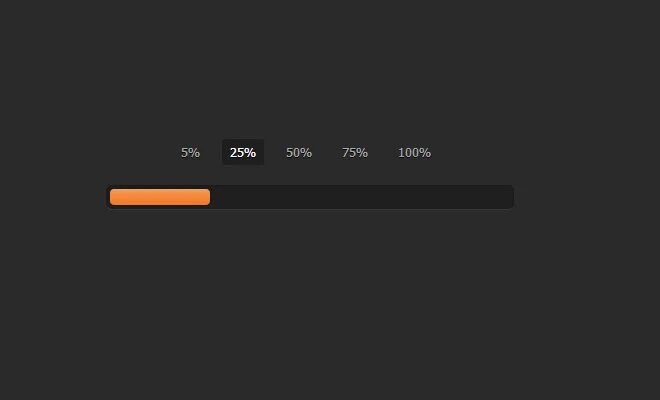The height and width of the screenshot is (400, 660).
Task: Set the bar to 100%
Action: [415, 152]
